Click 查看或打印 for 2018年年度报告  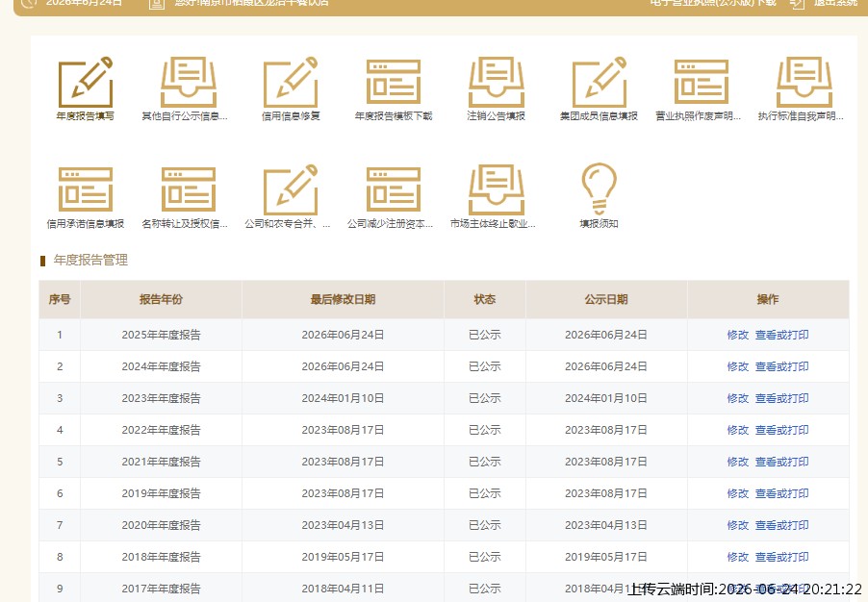click(x=781, y=557)
